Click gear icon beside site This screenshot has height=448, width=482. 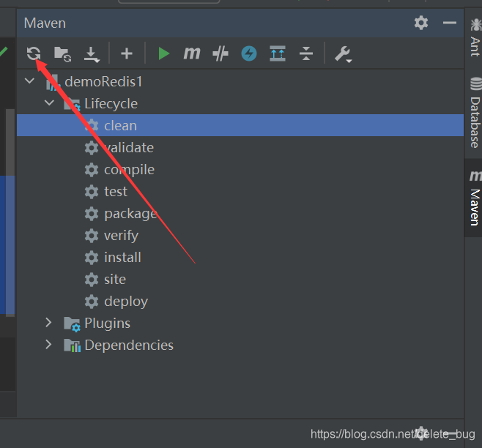pos(92,280)
